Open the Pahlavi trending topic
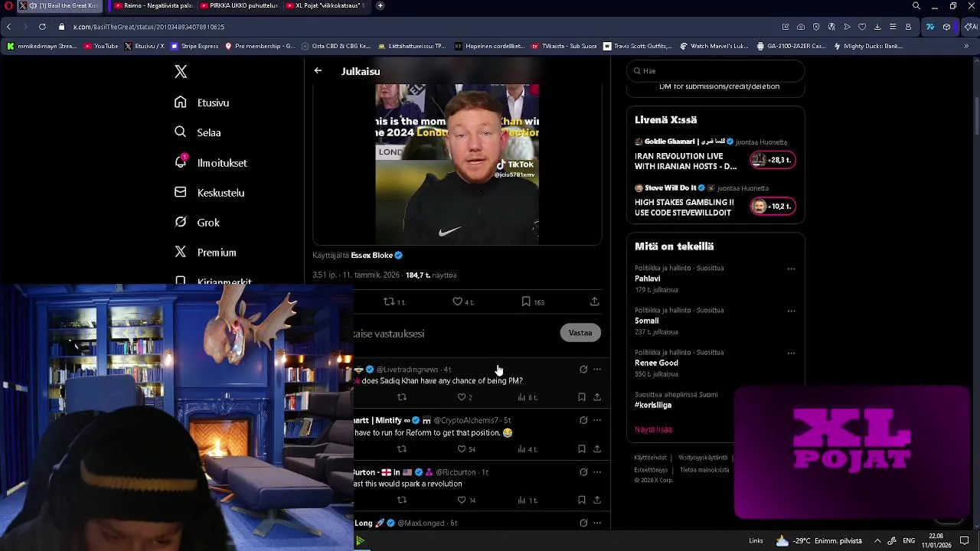 tap(647, 279)
